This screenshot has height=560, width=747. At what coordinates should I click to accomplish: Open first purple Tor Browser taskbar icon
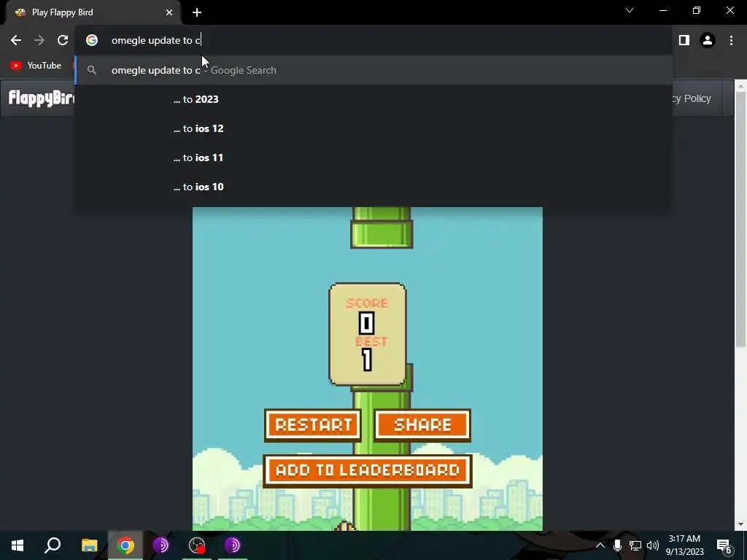161,545
